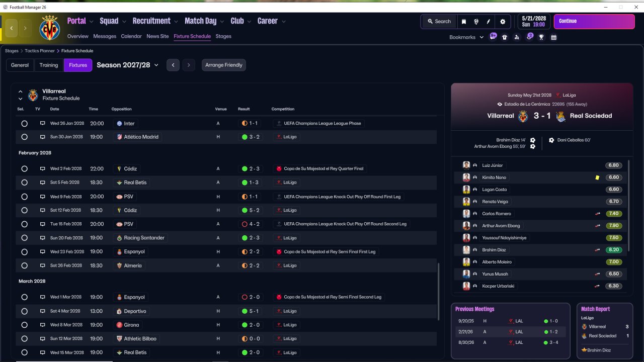This screenshot has width=644, height=362.
Task: Click the 5/21/2028 date and time display
Action: pyautogui.click(x=534, y=22)
